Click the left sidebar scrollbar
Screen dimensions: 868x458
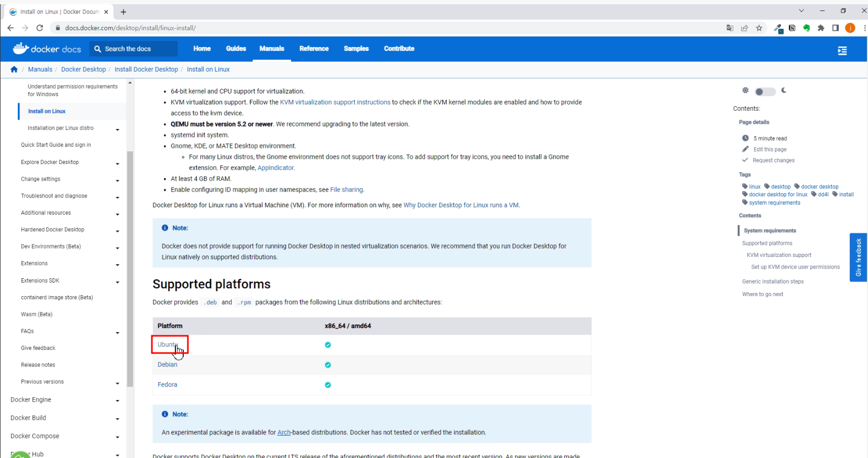(130, 269)
